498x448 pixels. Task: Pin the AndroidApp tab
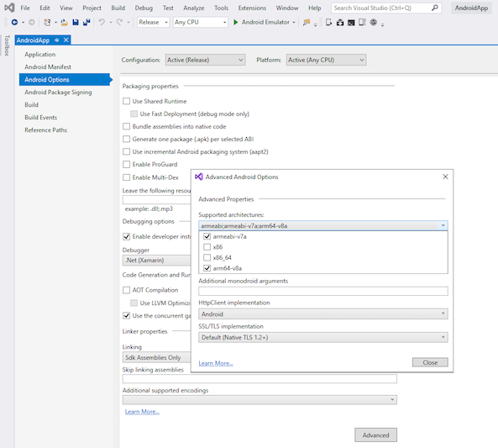57,40
